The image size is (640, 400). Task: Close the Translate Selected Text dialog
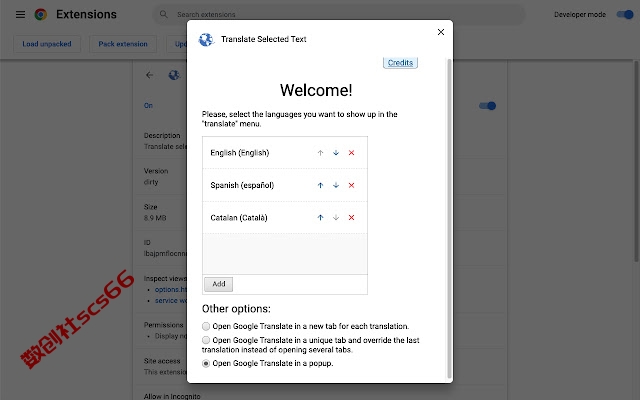[x=441, y=32]
